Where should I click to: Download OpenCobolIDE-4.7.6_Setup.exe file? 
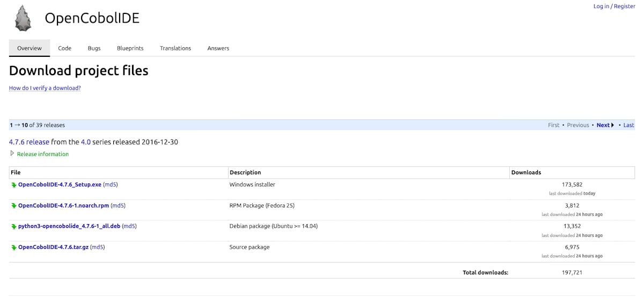[x=60, y=184]
